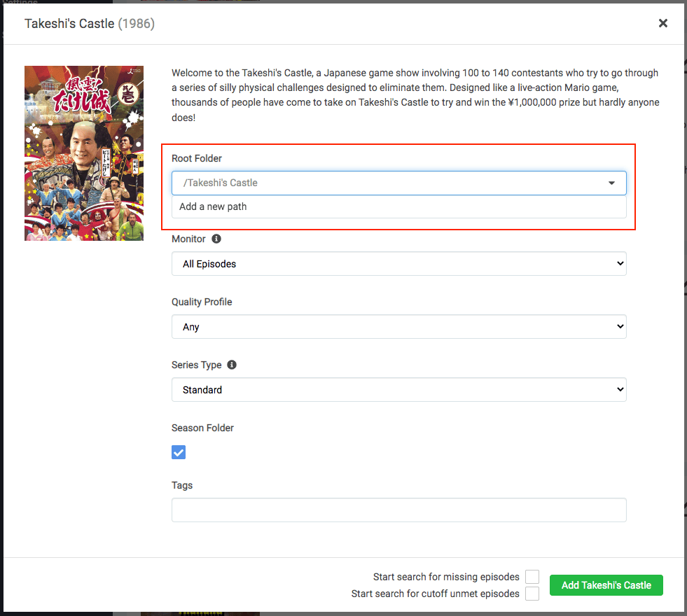Click the Add Takeshi's Castle button
The width and height of the screenshot is (687, 616).
[x=606, y=585]
